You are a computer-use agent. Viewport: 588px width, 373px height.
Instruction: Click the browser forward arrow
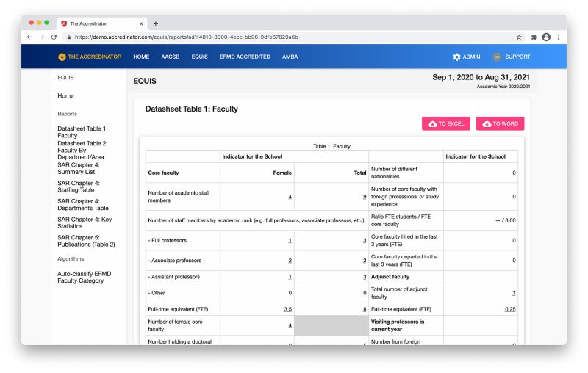coord(42,37)
